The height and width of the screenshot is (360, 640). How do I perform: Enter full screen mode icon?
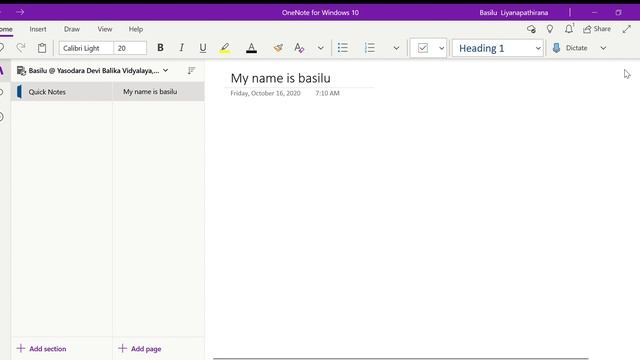pyautogui.click(x=627, y=29)
